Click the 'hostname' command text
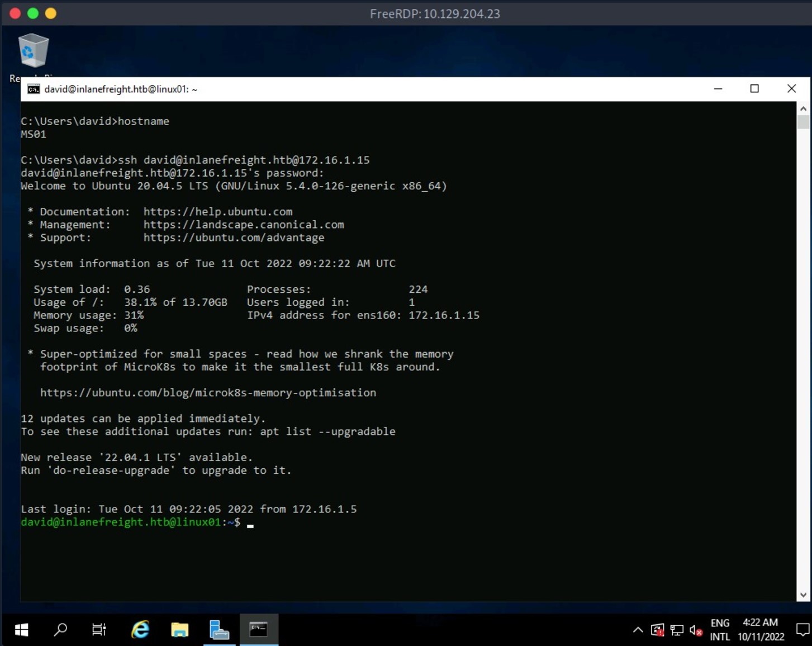 (143, 121)
